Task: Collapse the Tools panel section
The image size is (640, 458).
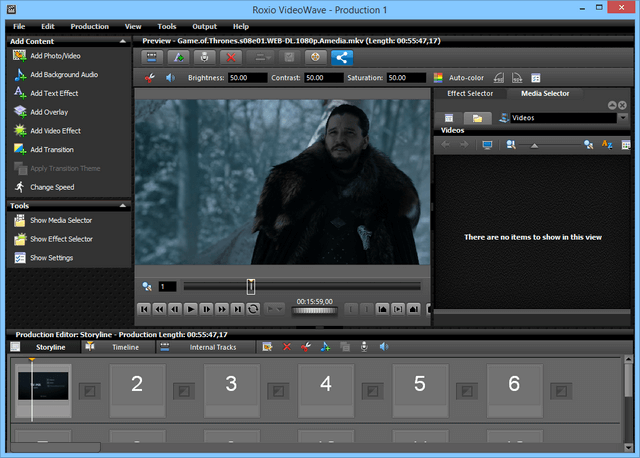Action: (121, 205)
